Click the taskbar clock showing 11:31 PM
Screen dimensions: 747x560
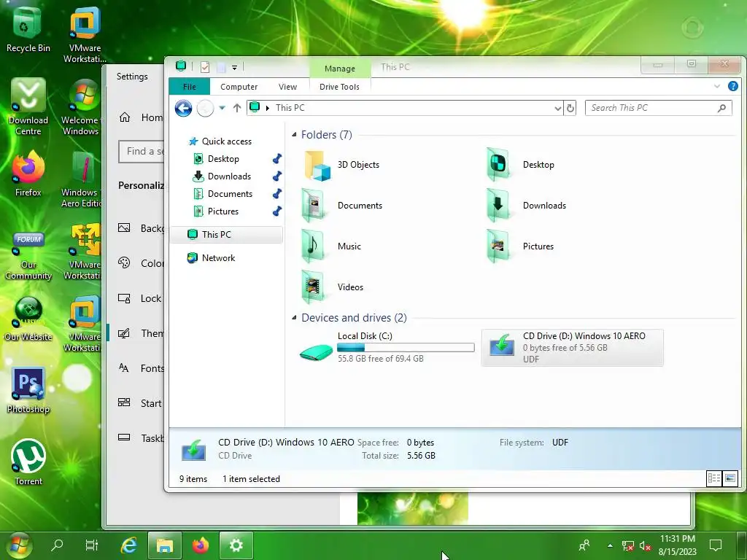[x=678, y=545]
